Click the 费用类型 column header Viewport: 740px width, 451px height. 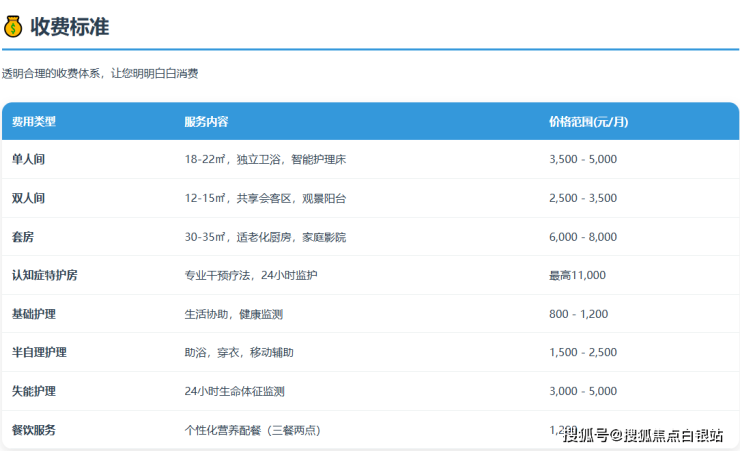tap(34, 122)
